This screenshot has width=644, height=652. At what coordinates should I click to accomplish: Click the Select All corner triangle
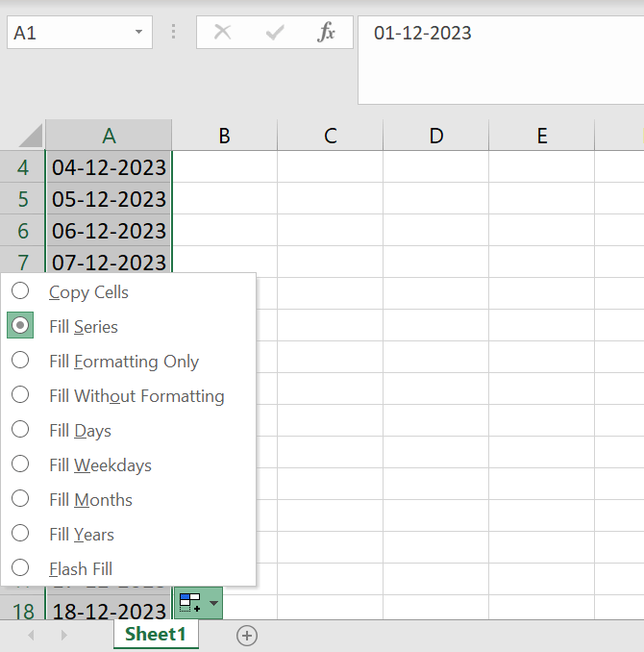click(x=31, y=136)
